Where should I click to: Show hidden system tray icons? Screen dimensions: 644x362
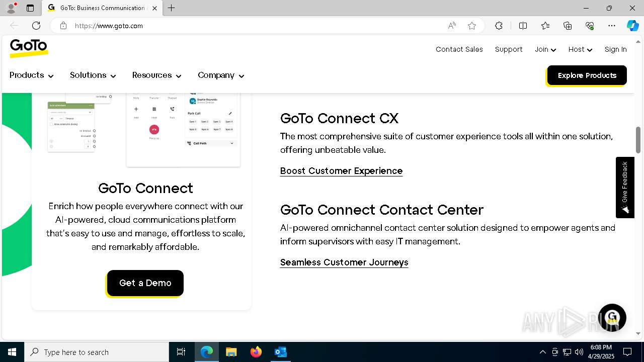(x=543, y=352)
